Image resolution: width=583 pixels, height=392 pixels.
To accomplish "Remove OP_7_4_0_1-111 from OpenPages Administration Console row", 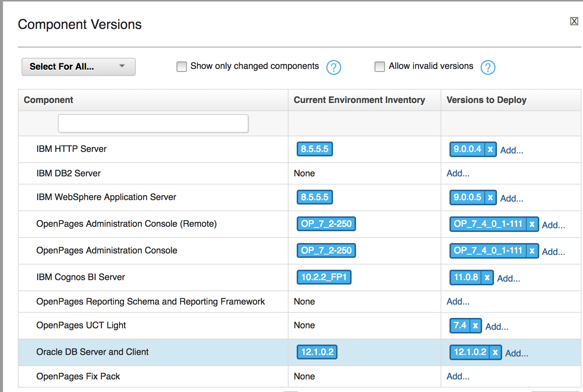I will 532,251.
